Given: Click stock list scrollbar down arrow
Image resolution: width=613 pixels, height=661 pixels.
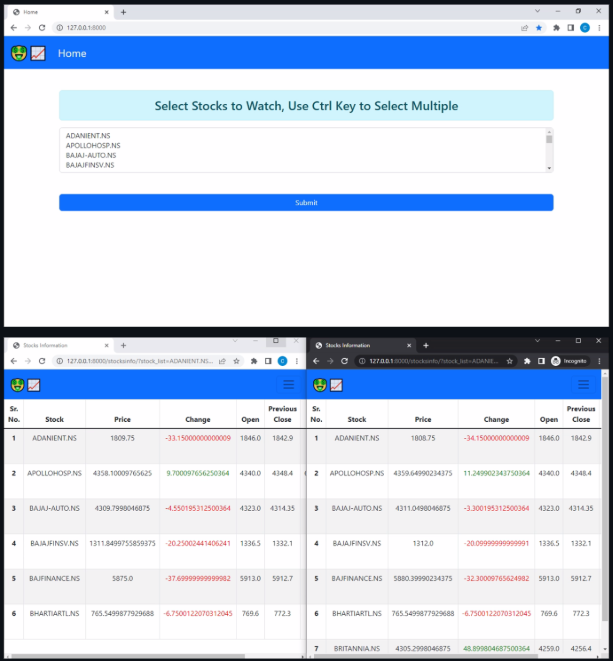Looking at the screenshot, I should point(549,168).
